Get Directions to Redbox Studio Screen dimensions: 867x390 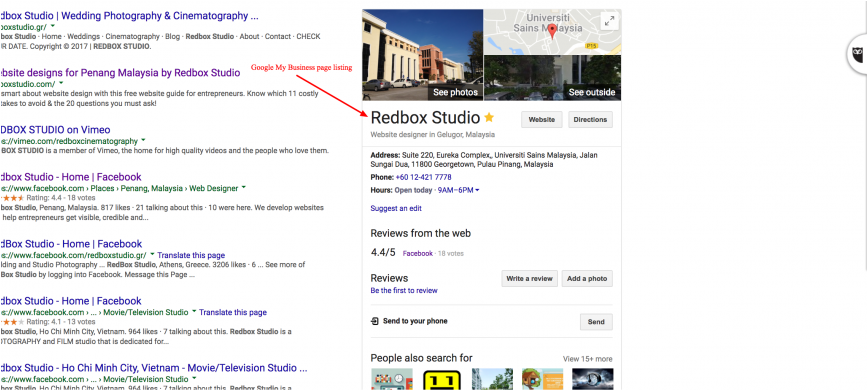coord(591,119)
